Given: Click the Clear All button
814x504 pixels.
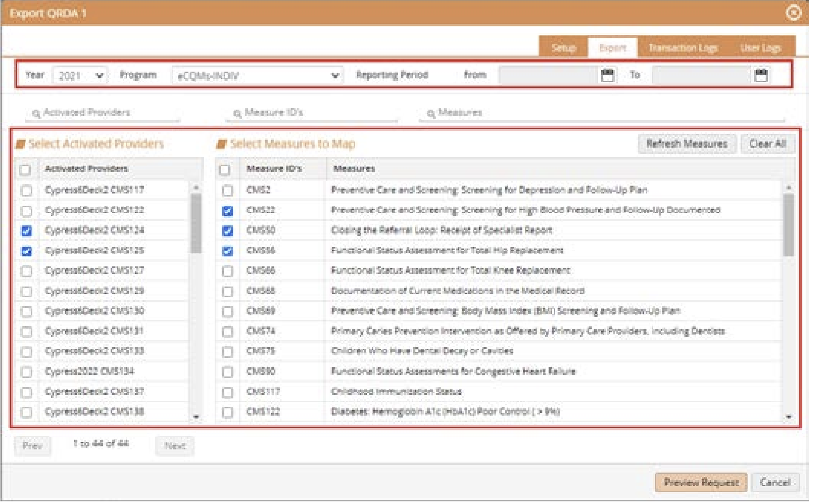Looking at the screenshot, I should click(767, 144).
